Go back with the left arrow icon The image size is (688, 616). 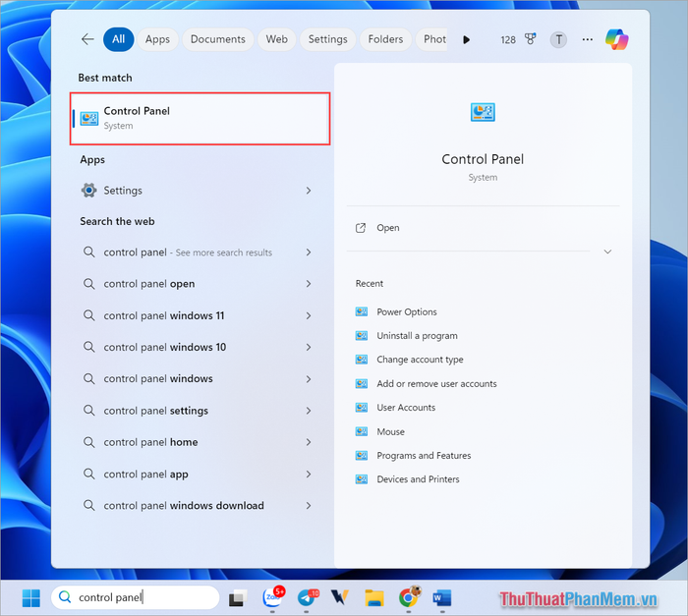[87, 39]
